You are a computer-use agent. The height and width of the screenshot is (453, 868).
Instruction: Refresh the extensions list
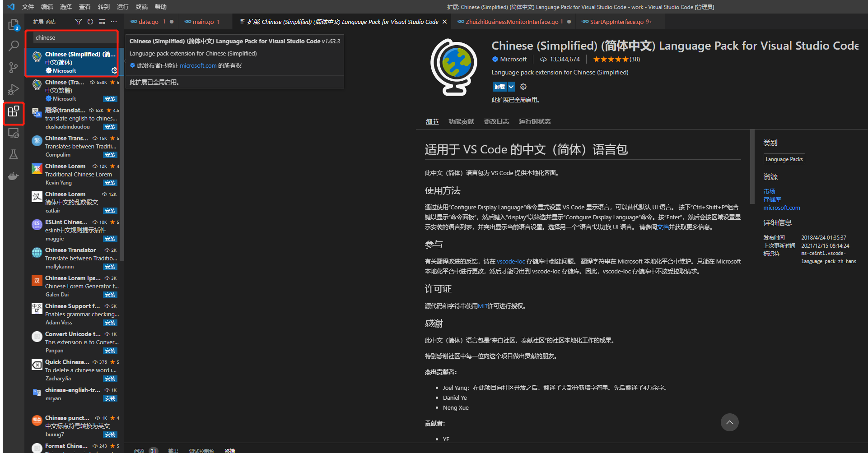90,22
